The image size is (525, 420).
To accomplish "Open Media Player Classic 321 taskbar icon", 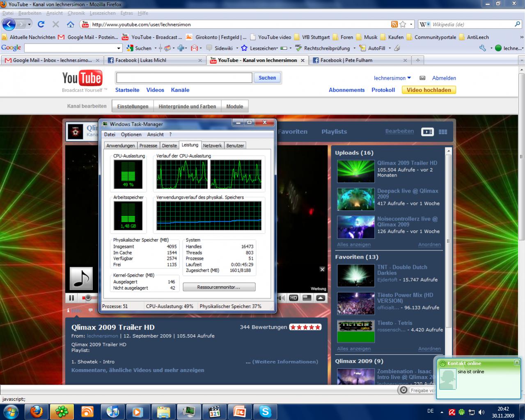I will click(214, 411).
